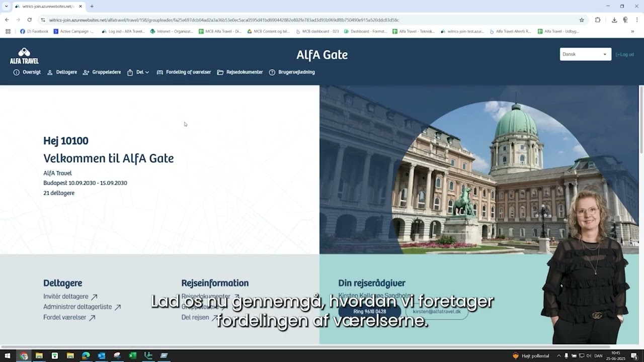Open Alfa Travel Udbyg bookmark
The image size is (644, 362).
point(558,31)
